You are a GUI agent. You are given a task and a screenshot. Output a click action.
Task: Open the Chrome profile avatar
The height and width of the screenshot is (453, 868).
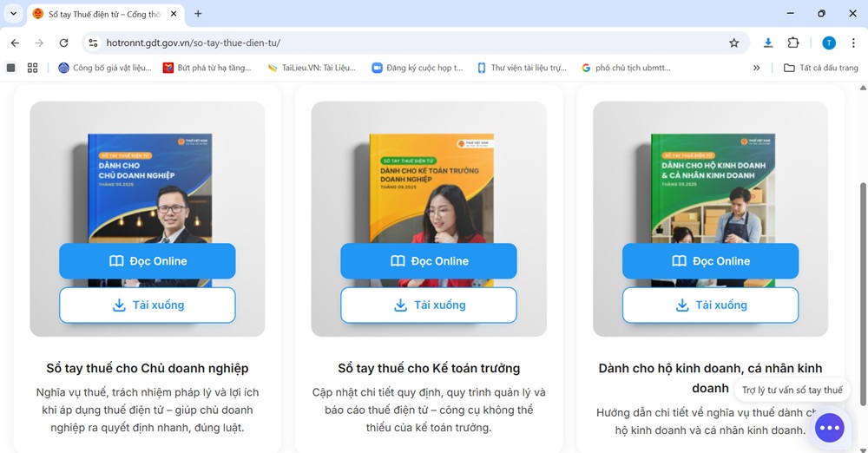(x=829, y=43)
